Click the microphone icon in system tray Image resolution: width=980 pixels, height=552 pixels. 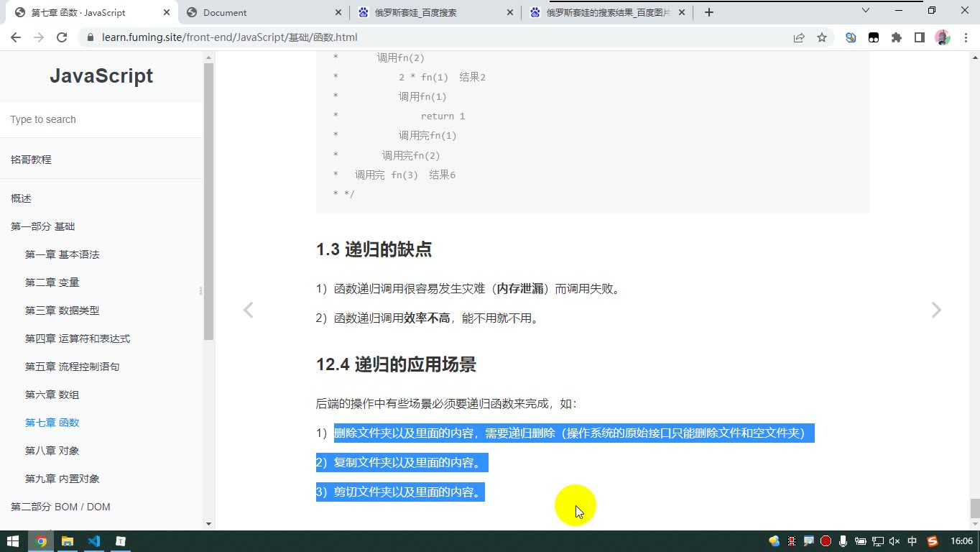(843, 541)
